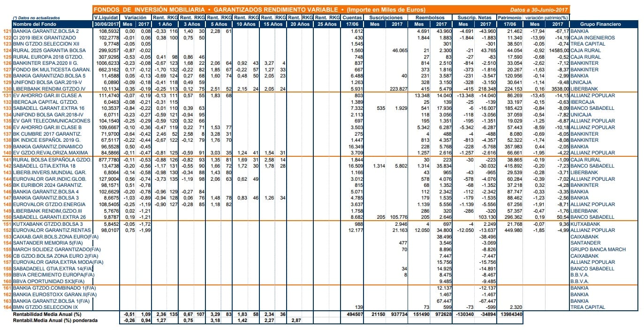This screenshot has height=330, width=644.
Task: Select fund name BANKIA GTZDO.COMBINADO 1(F/A)
Action: (54, 288)
